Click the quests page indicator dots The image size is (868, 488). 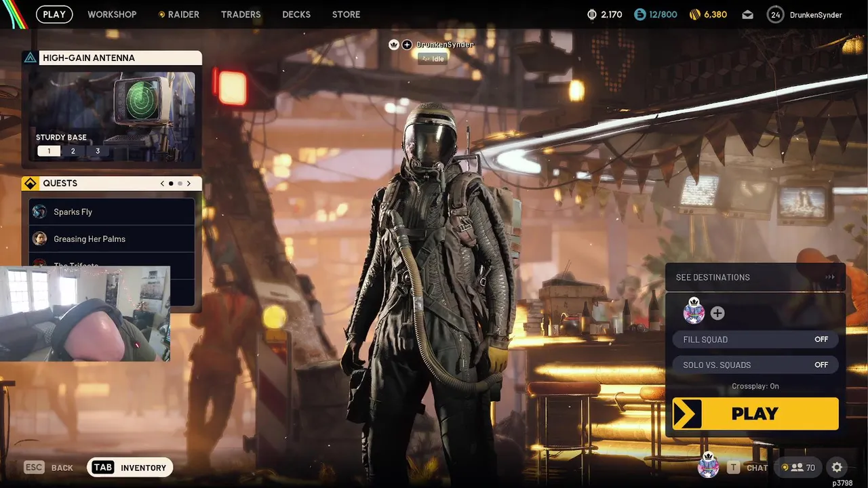[175, 183]
